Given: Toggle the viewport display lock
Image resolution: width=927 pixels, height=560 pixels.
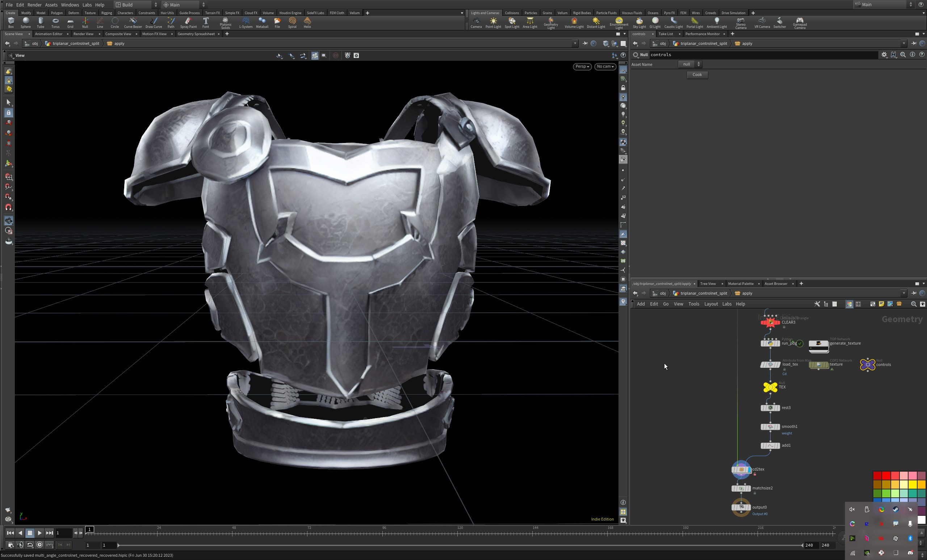Looking at the screenshot, I should coord(623,88).
